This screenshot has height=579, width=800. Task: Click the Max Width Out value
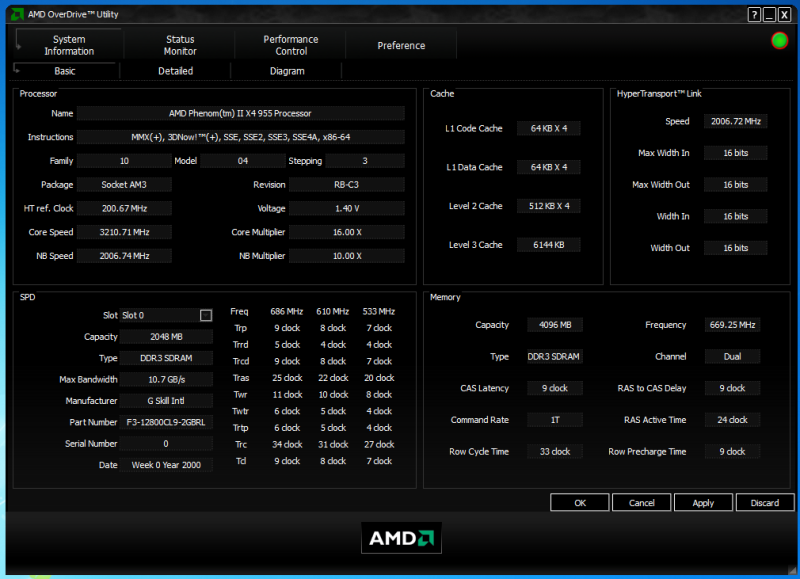(735, 184)
